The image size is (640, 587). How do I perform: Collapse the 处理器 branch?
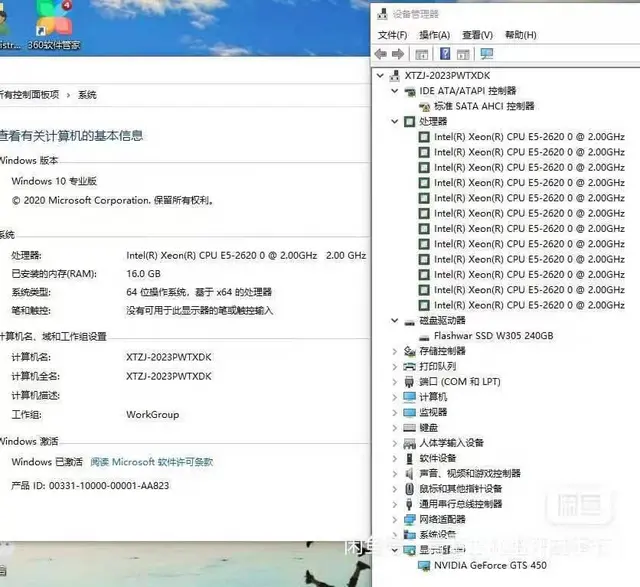(x=395, y=121)
